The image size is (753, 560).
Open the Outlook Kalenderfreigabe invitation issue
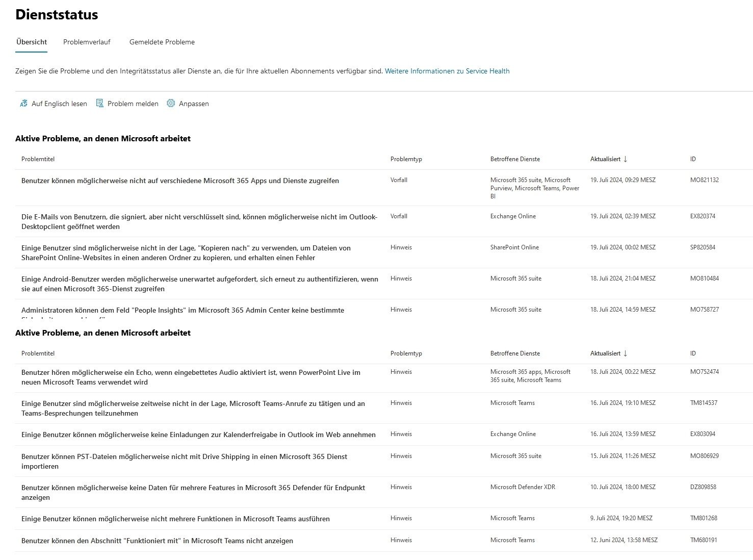[198, 435]
